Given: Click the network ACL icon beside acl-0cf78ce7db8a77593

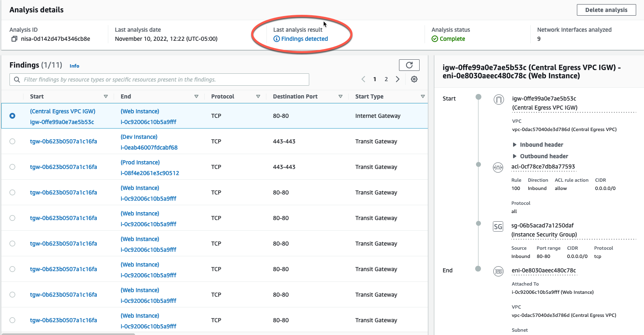Looking at the screenshot, I should click(498, 167).
